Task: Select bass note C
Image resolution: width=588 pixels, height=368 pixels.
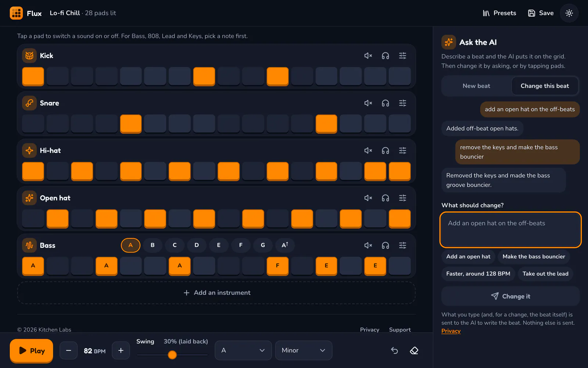Action: [x=175, y=245]
